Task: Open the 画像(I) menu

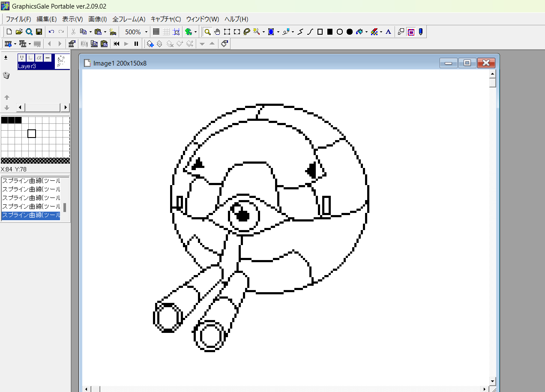Action: 98,19
